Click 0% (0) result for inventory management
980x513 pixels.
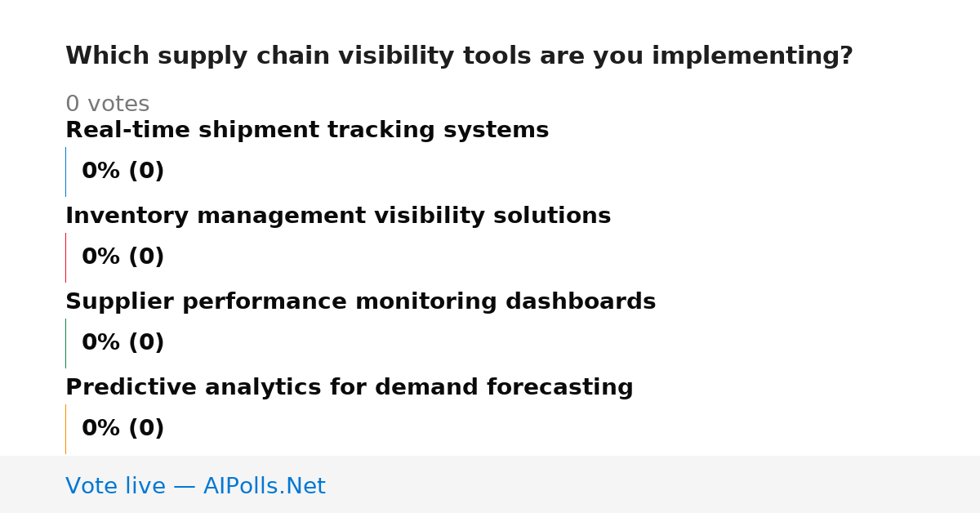tap(122, 257)
